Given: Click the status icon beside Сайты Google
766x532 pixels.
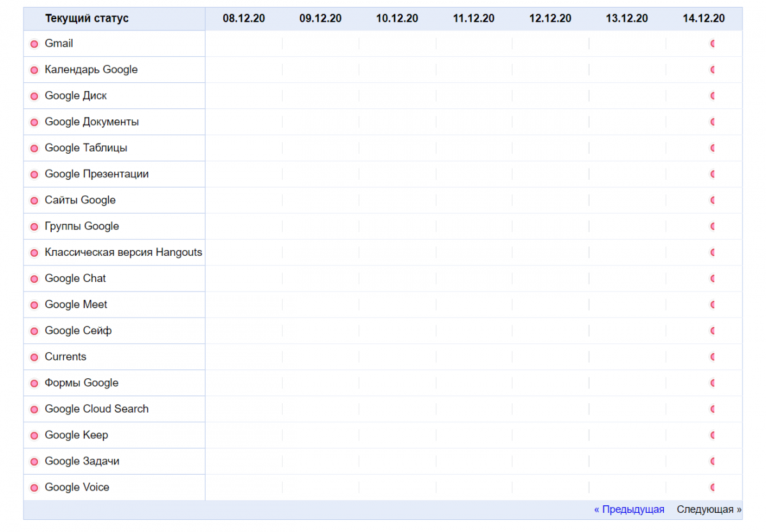Looking at the screenshot, I should [34, 201].
